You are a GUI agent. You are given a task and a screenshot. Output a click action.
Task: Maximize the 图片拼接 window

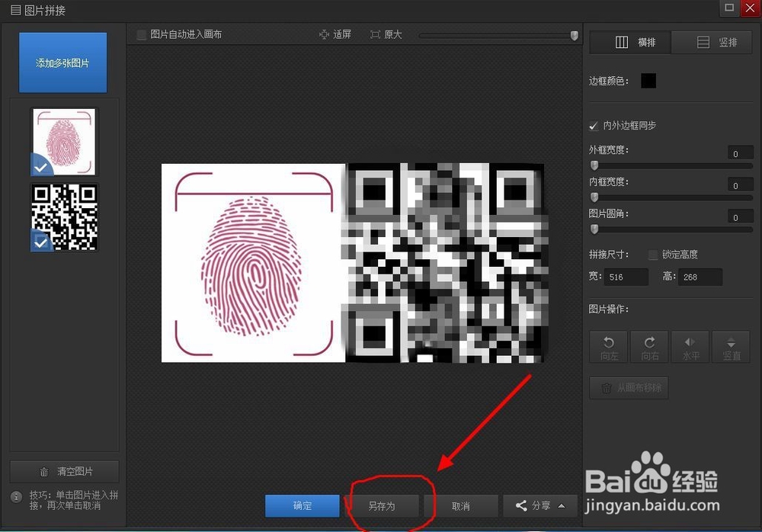pyautogui.click(x=729, y=8)
